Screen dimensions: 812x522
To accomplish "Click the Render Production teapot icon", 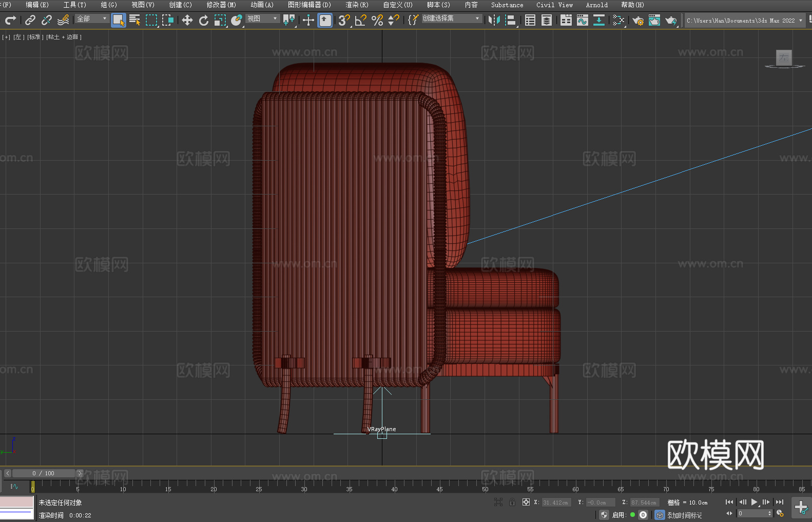I will [x=671, y=20].
